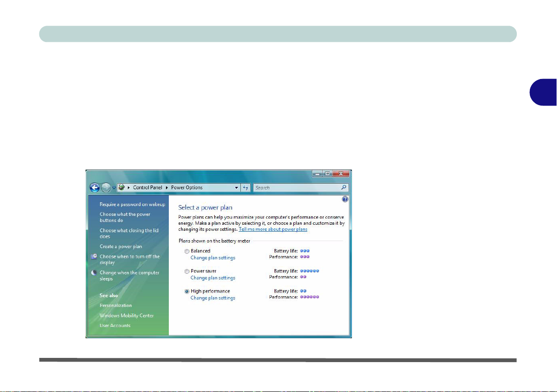The width and height of the screenshot is (557, 392).
Task: Select Control Panel breadcrumb in address bar
Action: tap(147, 187)
